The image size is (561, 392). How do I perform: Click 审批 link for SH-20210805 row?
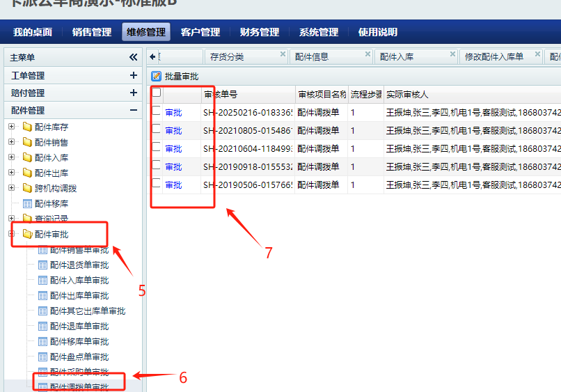click(173, 130)
